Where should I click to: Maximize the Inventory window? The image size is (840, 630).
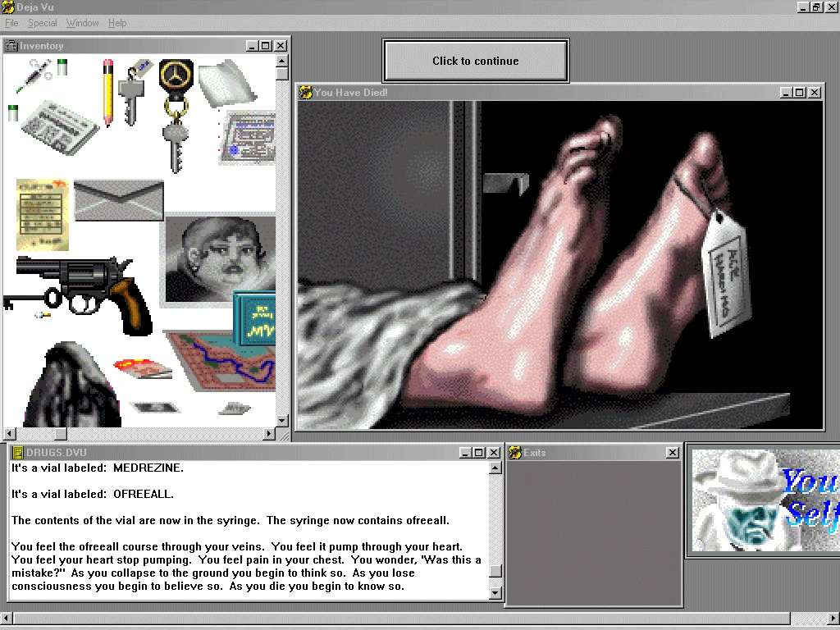(266, 46)
